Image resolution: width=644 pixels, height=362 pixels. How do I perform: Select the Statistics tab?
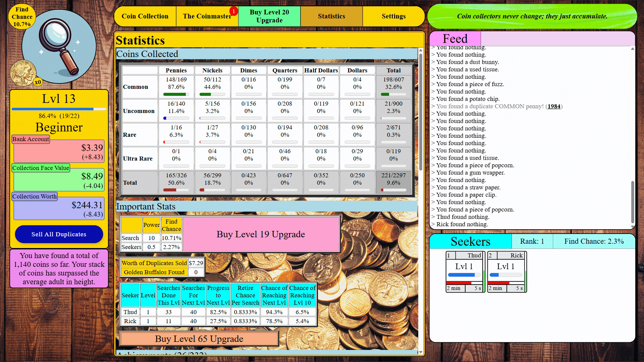click(x=331, y=16)
